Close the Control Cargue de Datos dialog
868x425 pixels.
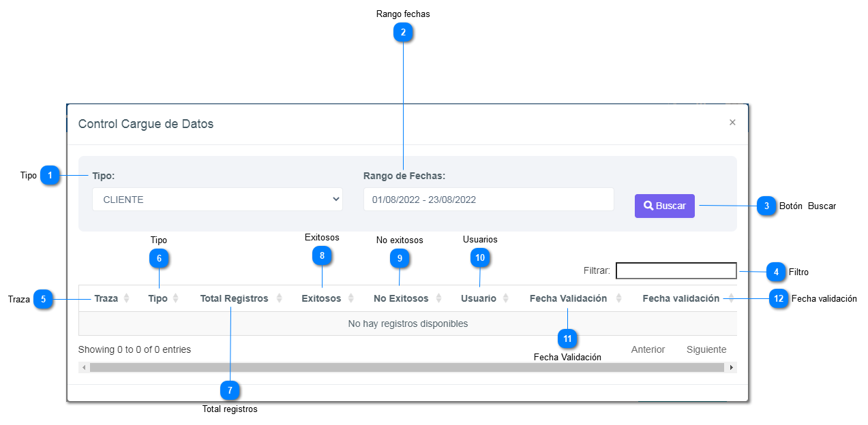[732, 123]
